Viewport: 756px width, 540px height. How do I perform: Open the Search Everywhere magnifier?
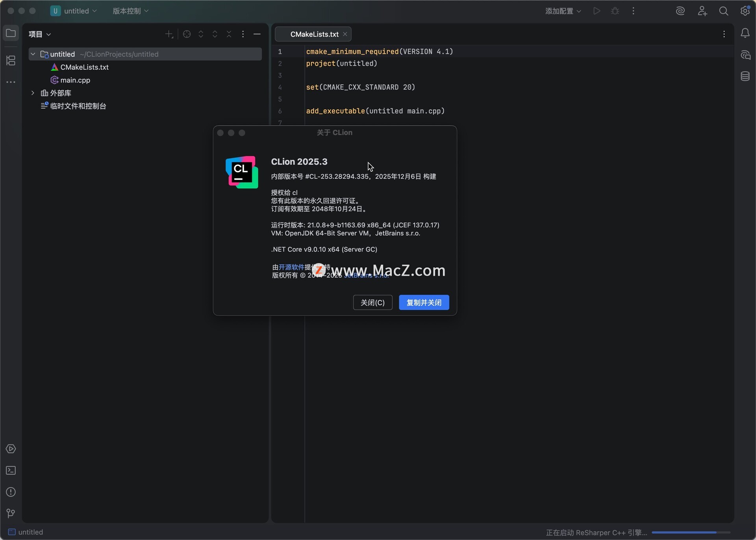[723, 11]
